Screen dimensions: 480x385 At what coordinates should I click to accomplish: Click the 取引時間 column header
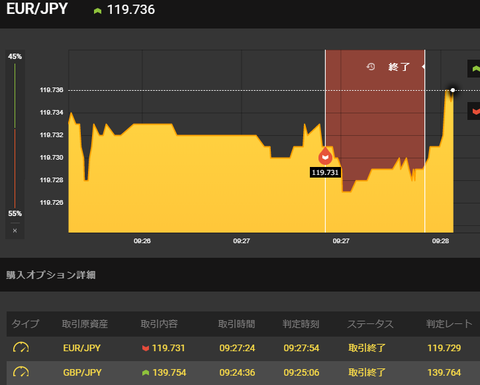click(236, 324)
